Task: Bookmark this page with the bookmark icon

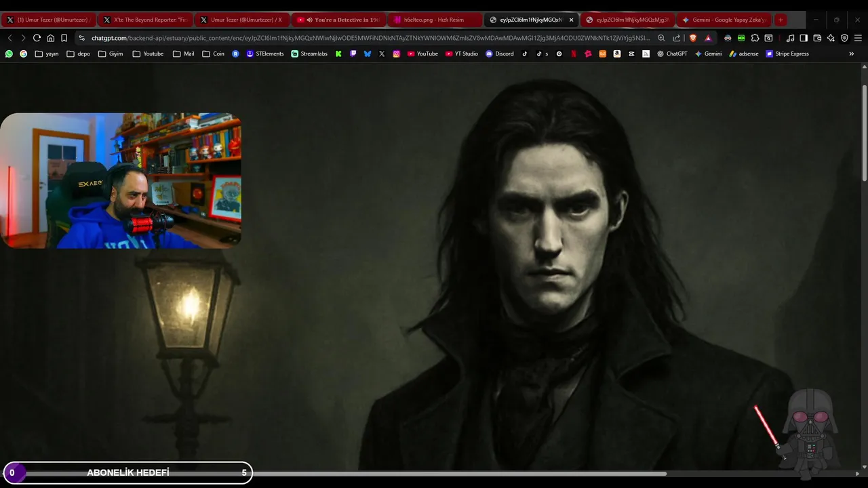Action: 64,38
